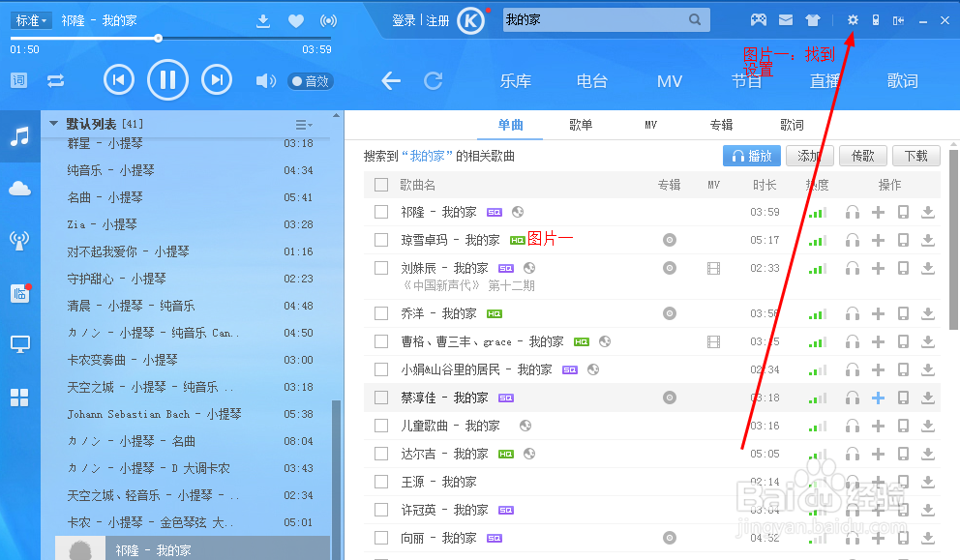Open the skin T-shirt icon
This screenshot has width=960, height=560.
813,20
